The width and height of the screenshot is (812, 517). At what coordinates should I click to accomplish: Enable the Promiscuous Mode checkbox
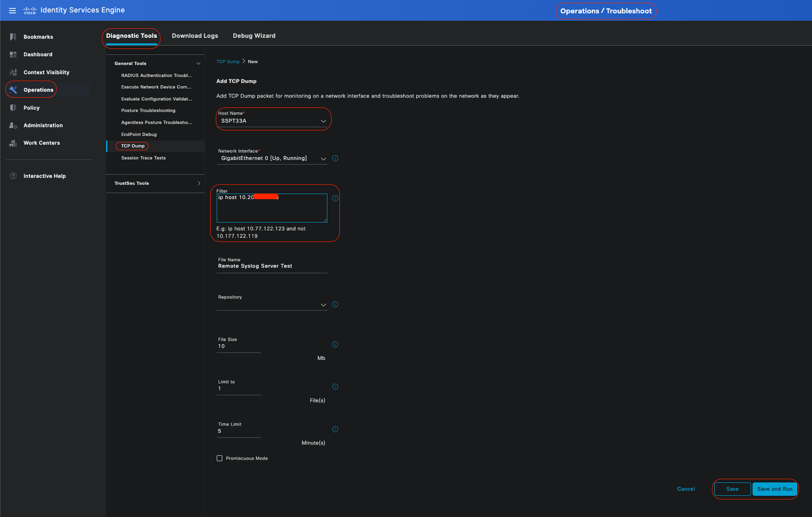219,459
